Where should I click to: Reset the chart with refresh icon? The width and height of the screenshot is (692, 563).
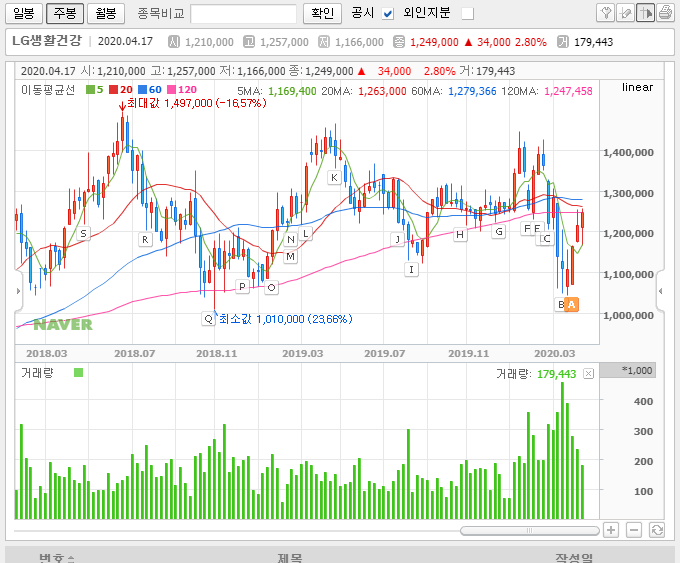(x=657, y=530)
